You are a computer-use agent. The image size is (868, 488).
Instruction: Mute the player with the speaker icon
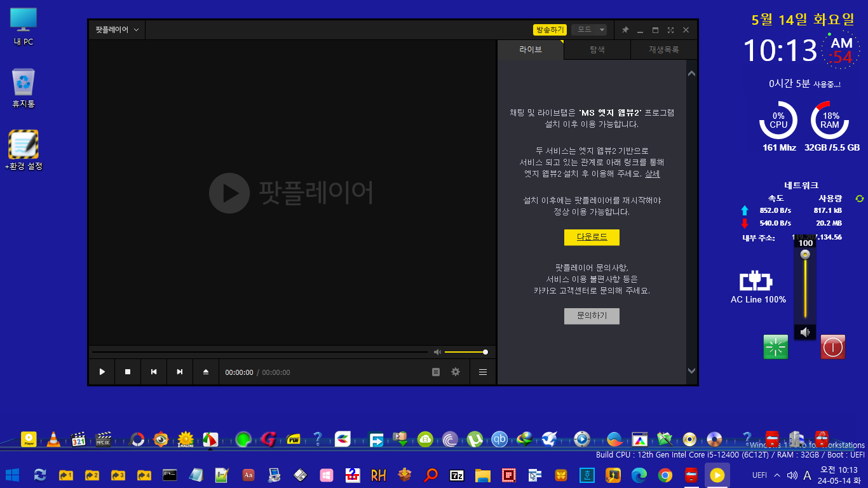click(437, 352)
